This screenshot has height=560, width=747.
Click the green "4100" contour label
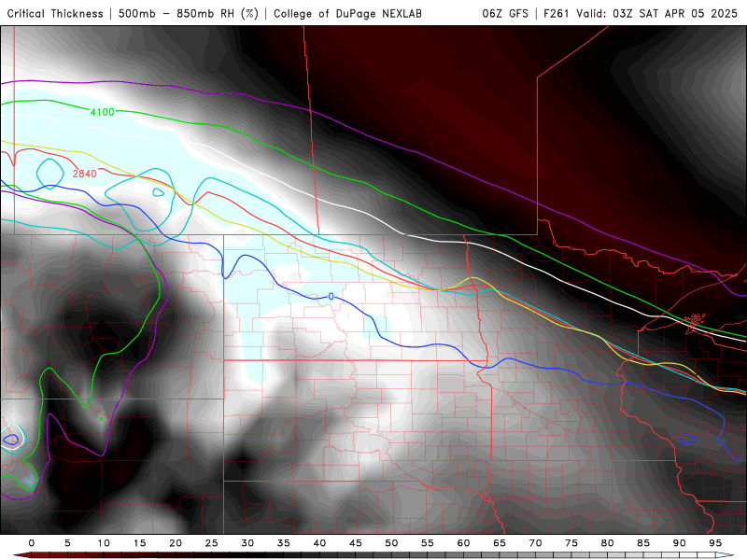click(x=103, y=112)
